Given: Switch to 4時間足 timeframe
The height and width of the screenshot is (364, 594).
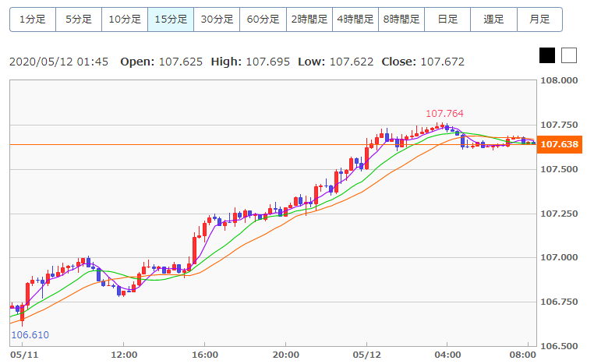Looking at the screenshot, I should (x=355, y=19).
